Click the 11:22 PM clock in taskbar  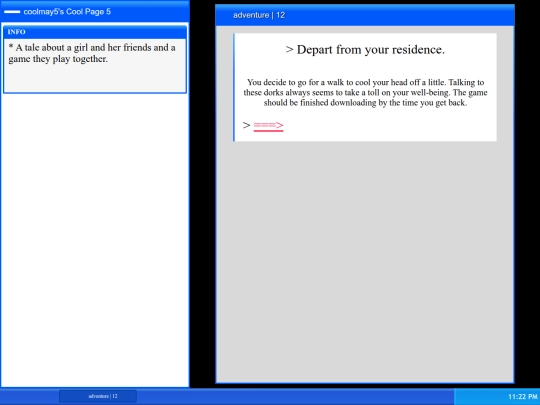(523, 397)
